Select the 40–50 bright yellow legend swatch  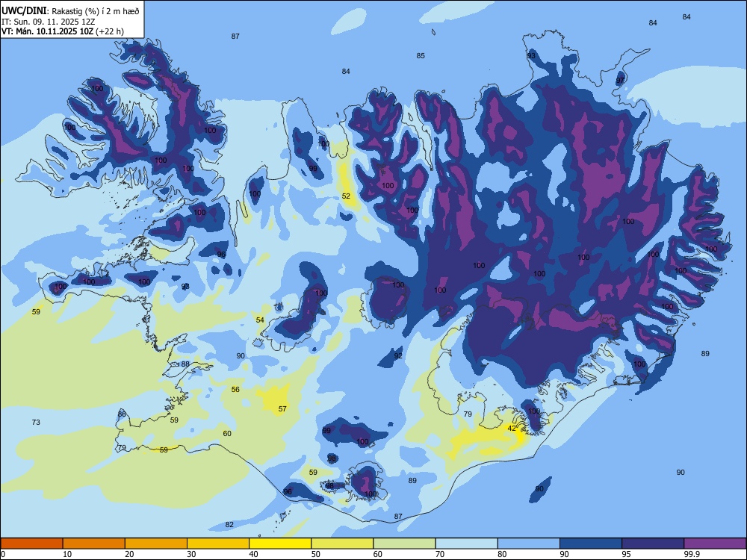click(280, 544)
